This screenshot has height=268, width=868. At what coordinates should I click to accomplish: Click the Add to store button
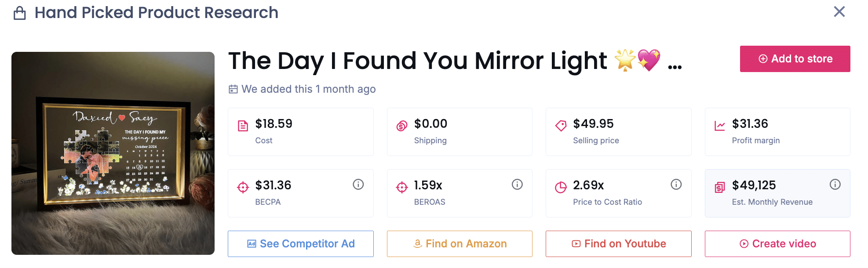tap(795, 58)
